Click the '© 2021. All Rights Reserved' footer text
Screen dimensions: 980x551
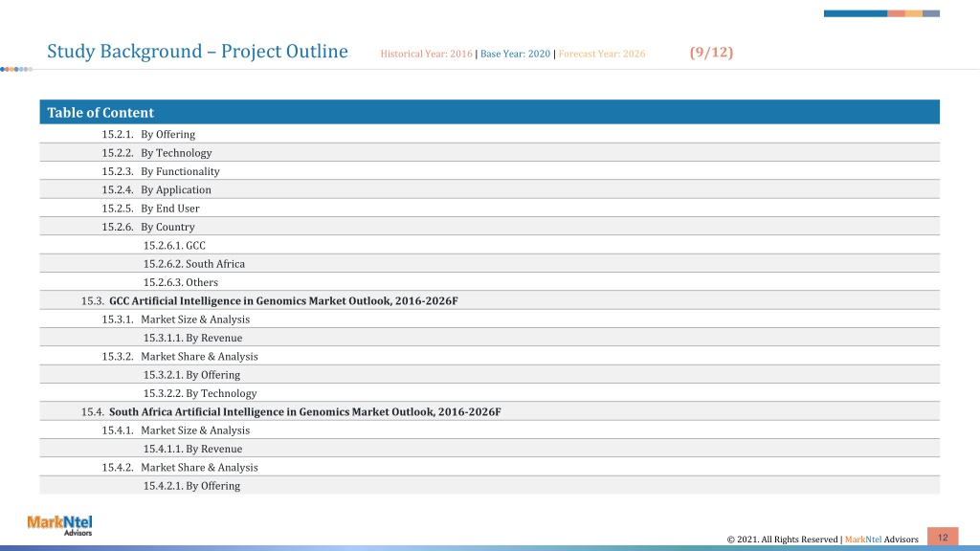(x=782, y=540)
